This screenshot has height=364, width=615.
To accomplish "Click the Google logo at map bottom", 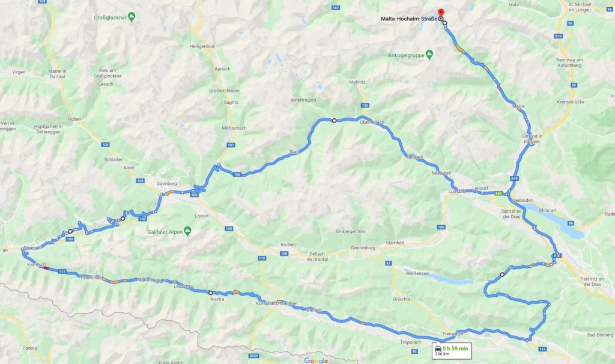I will click(x=316, y=360).
